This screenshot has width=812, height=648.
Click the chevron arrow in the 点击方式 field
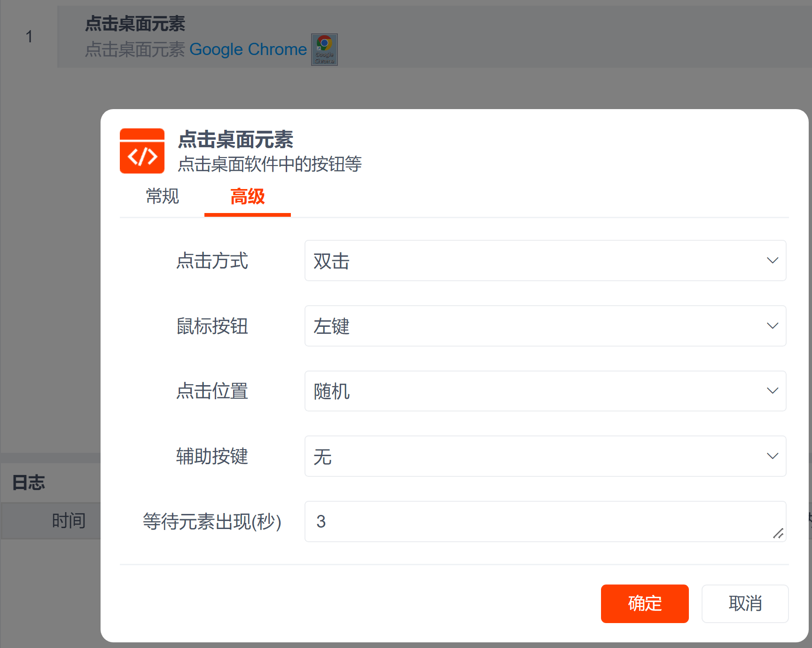tap(772, 261)
